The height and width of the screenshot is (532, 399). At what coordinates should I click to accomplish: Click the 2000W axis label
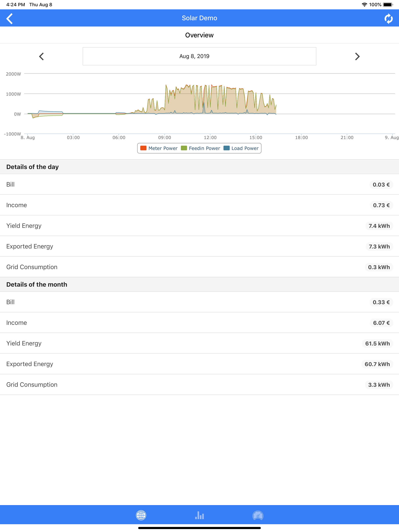[13, 74]
